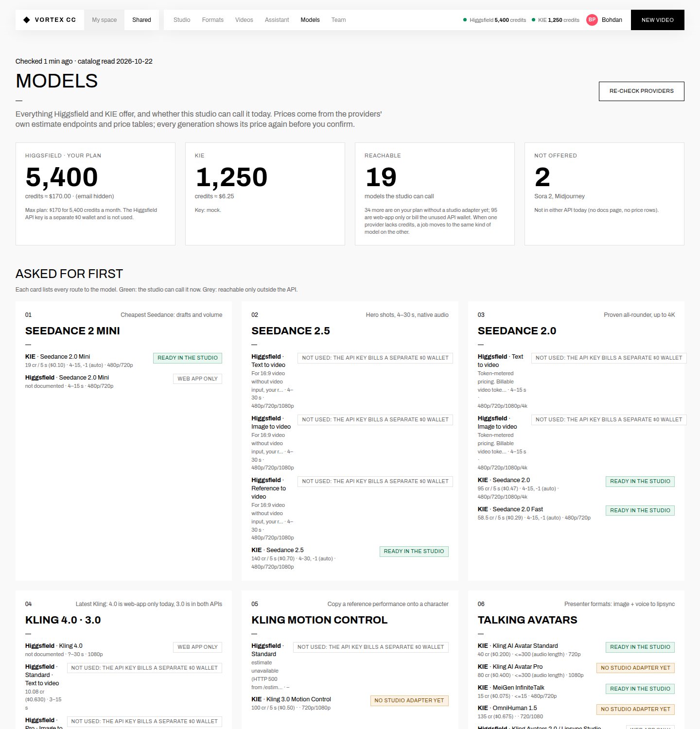Click the KLING MOTION CONTROL card title
Image resolution: width=700 pixels, height=729 pixels.
(319, 620)
